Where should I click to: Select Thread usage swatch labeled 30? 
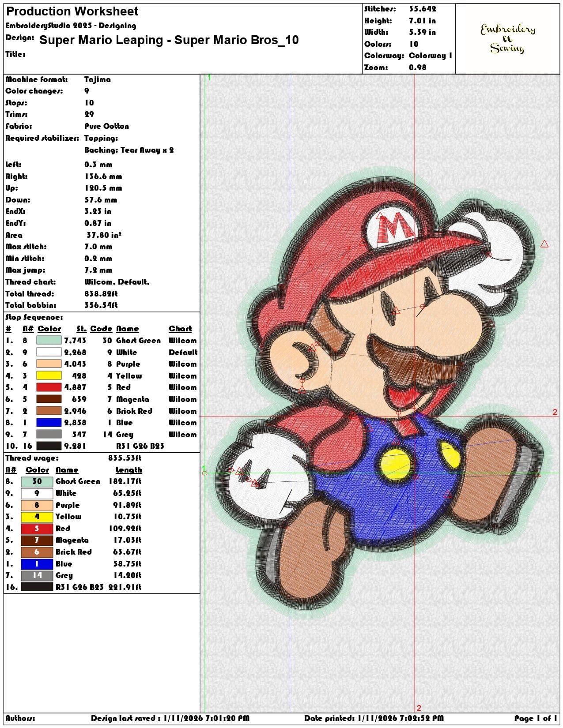(37, 481)
